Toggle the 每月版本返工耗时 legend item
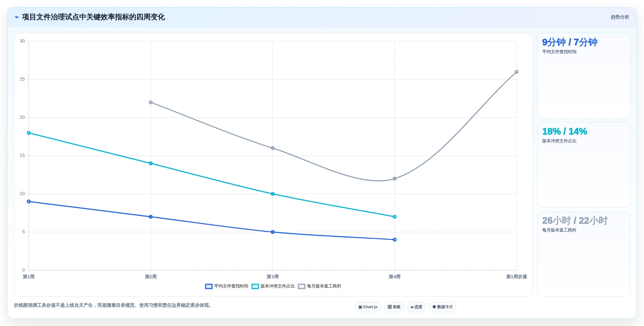Image resolution: width=644 pixels, height=326 pixels. 320,286
